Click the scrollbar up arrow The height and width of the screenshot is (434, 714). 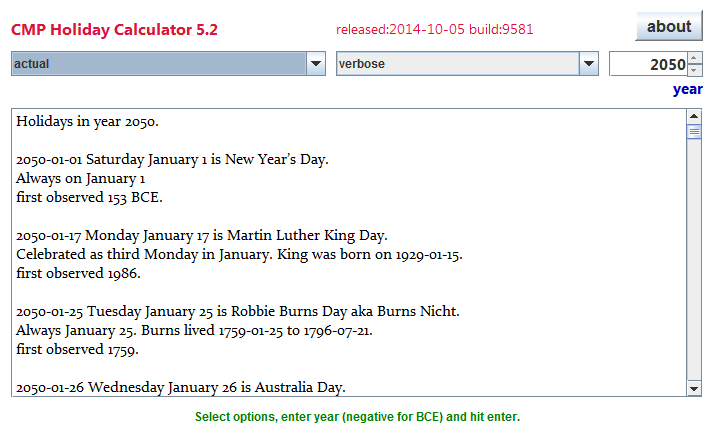click(694, 116)
